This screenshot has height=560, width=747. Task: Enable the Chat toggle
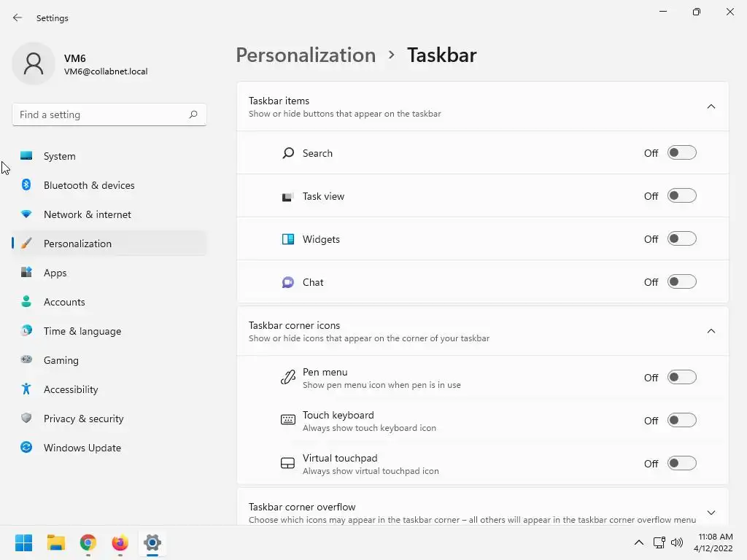pyautogui.click(x=682, y=282)
